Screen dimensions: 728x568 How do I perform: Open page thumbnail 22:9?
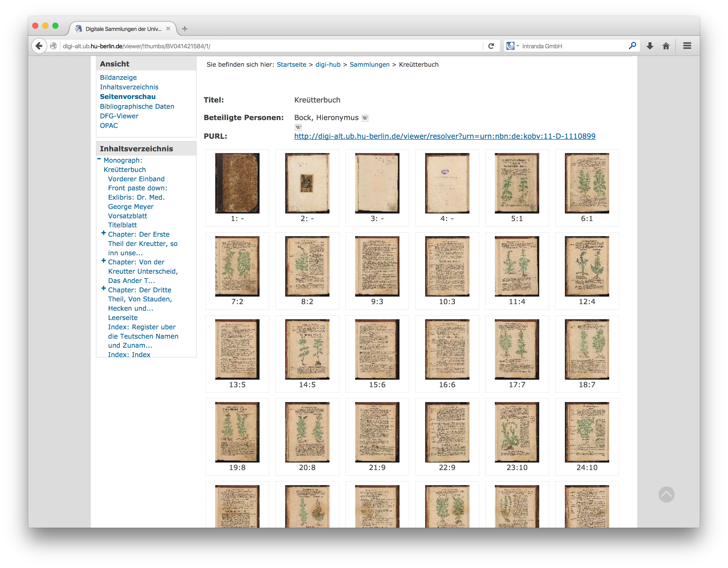(447, 432)
